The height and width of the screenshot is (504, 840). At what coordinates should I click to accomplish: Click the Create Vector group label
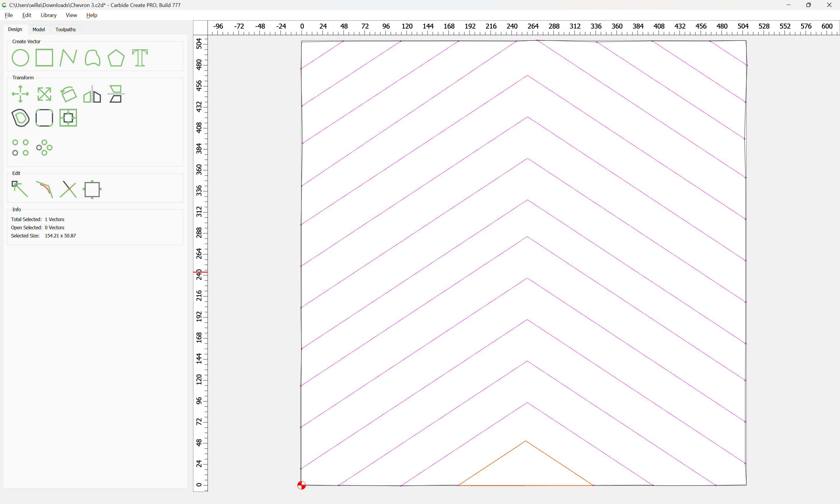pyautogui.click(x=27, y=41)
